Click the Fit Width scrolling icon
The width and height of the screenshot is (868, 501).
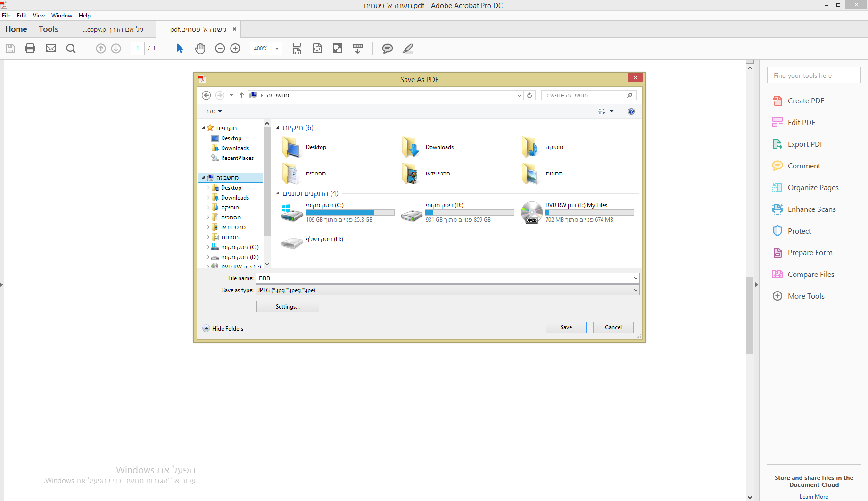(x=297, y=49)
